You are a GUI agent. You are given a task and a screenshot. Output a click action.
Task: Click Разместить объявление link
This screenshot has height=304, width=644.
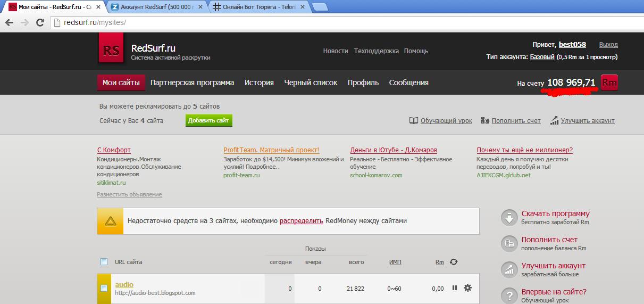click(129, 194)
